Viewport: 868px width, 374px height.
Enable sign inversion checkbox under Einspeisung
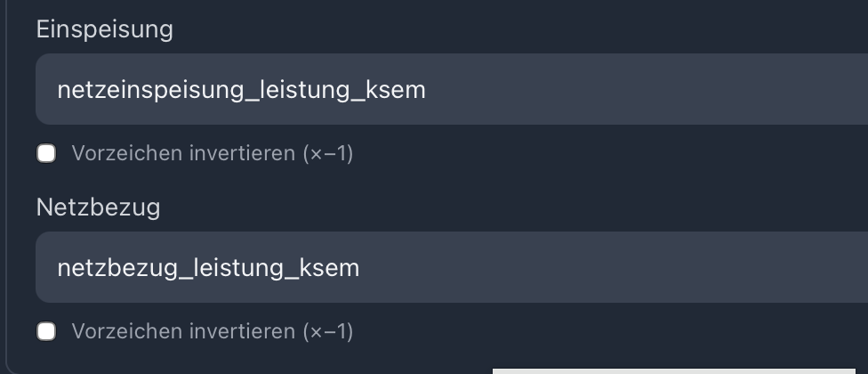click(x=46, y=153)
